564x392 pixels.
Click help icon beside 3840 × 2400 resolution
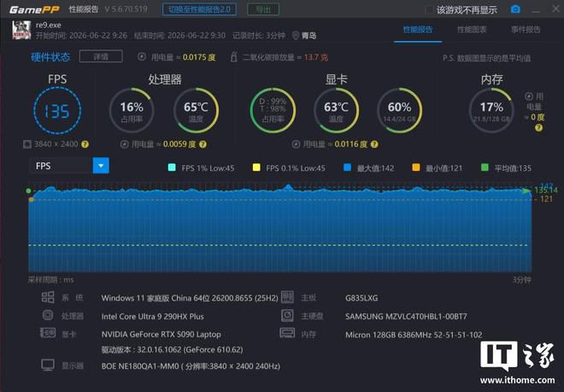pos(85,144)
